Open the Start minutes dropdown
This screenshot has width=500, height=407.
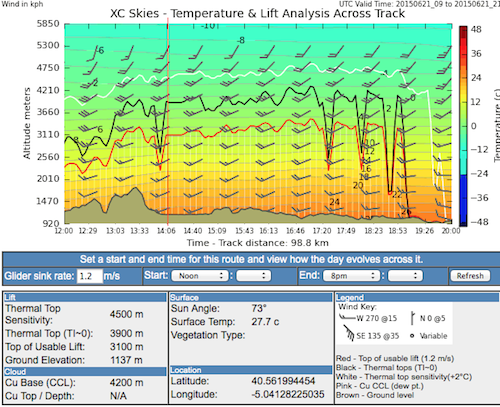click(x=253, y=276)
